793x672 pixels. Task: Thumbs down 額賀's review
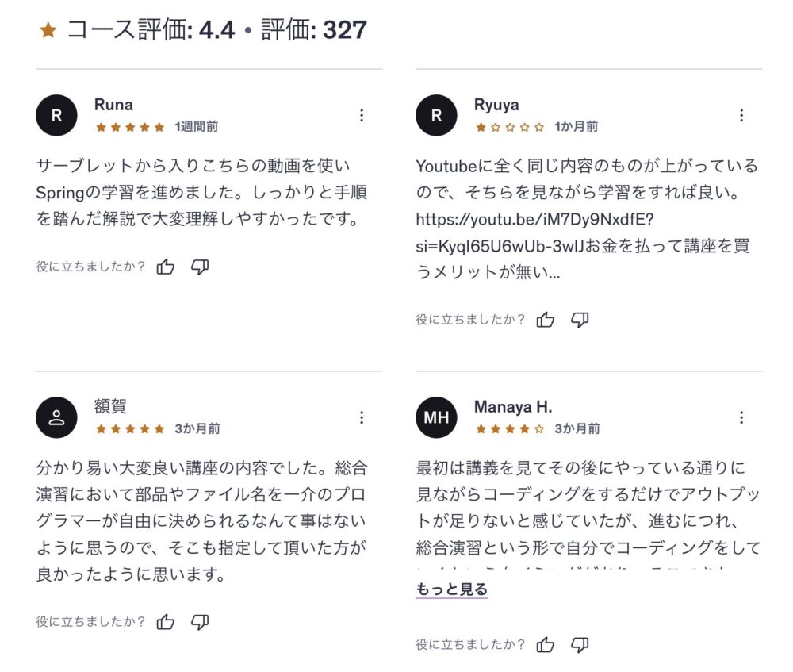coord(200,622)
